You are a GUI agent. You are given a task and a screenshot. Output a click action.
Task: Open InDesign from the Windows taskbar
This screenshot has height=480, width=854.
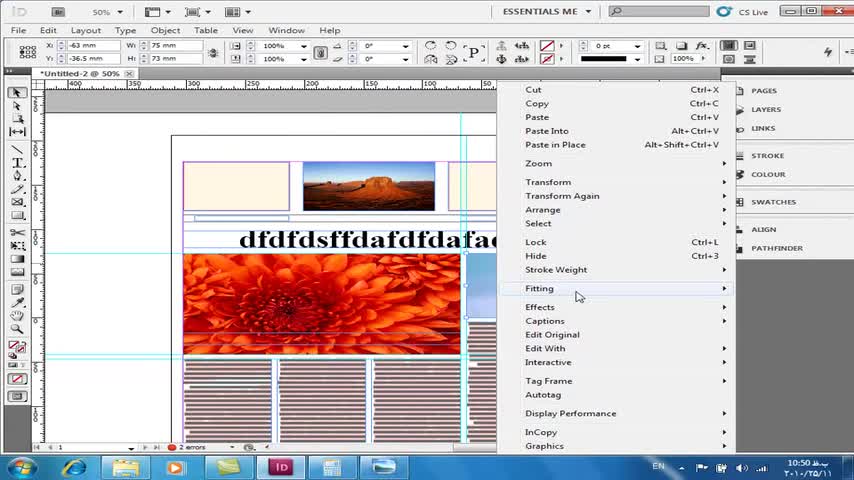click(x=281, y=467)
